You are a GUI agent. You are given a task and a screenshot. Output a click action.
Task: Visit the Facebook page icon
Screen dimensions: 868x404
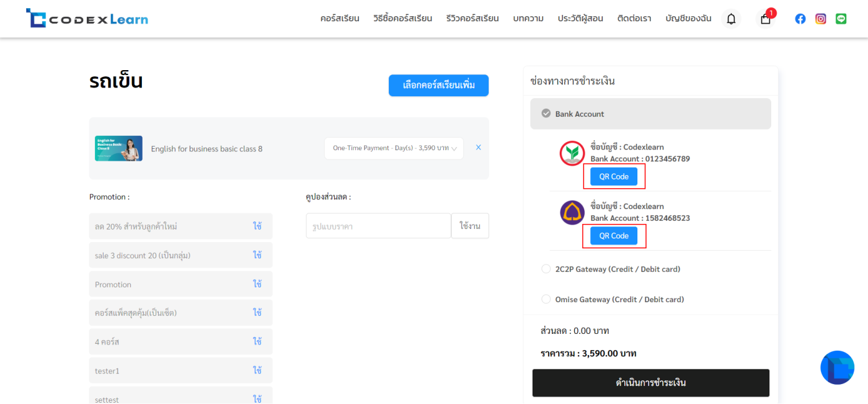click(x=800, y=19)
